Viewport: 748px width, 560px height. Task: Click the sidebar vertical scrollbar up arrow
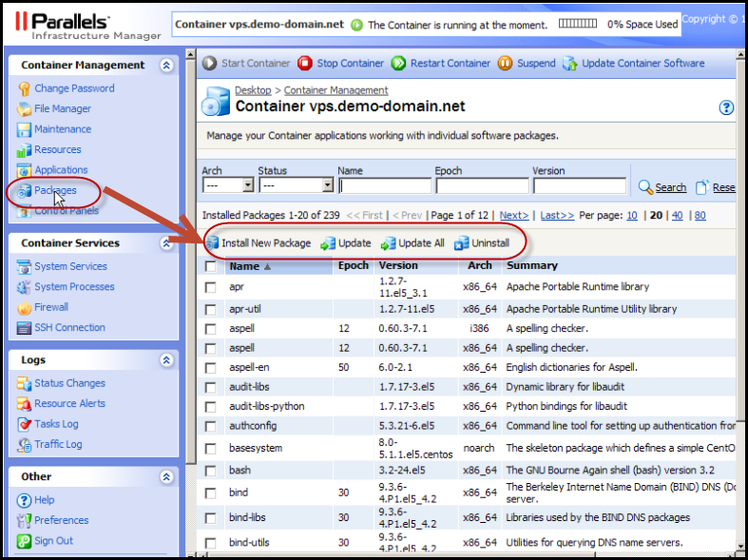[190, 54]
